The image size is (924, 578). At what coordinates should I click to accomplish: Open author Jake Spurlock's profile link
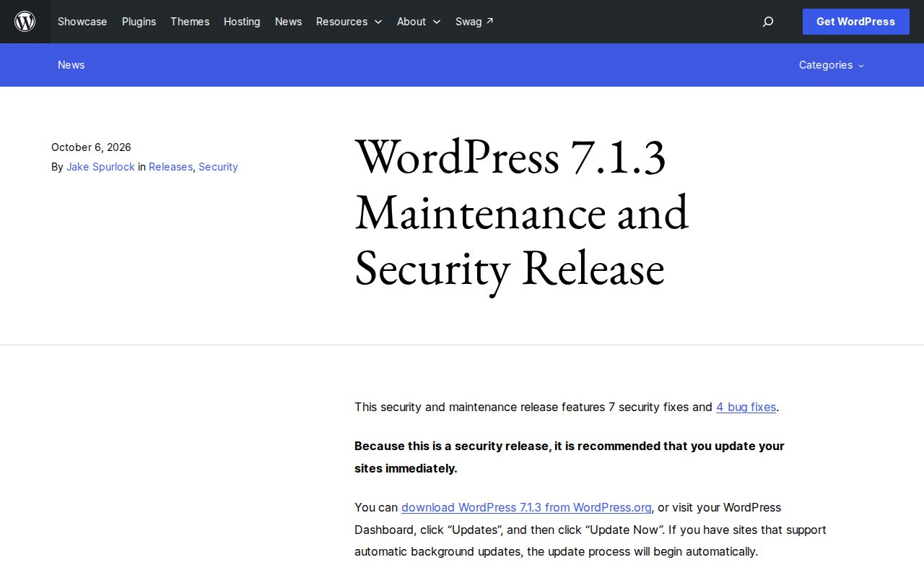pos(100,167)
